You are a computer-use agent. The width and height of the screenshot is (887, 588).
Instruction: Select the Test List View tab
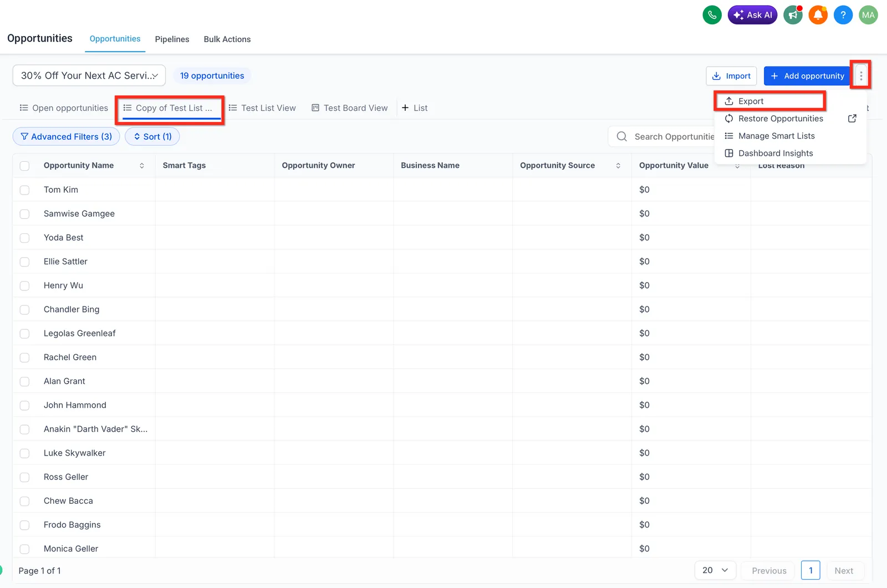point(262,108)
